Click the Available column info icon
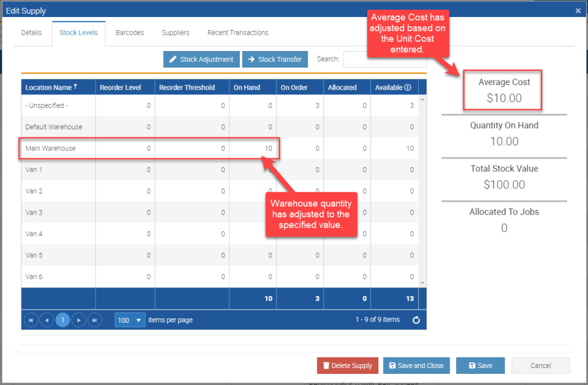 coord(408,88)
